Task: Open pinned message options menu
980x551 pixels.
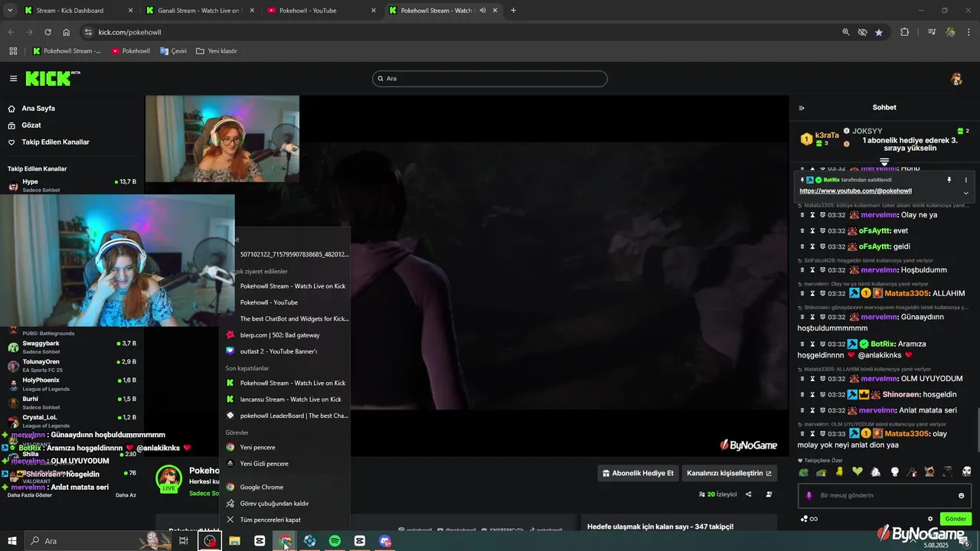Action: [965, 180]
